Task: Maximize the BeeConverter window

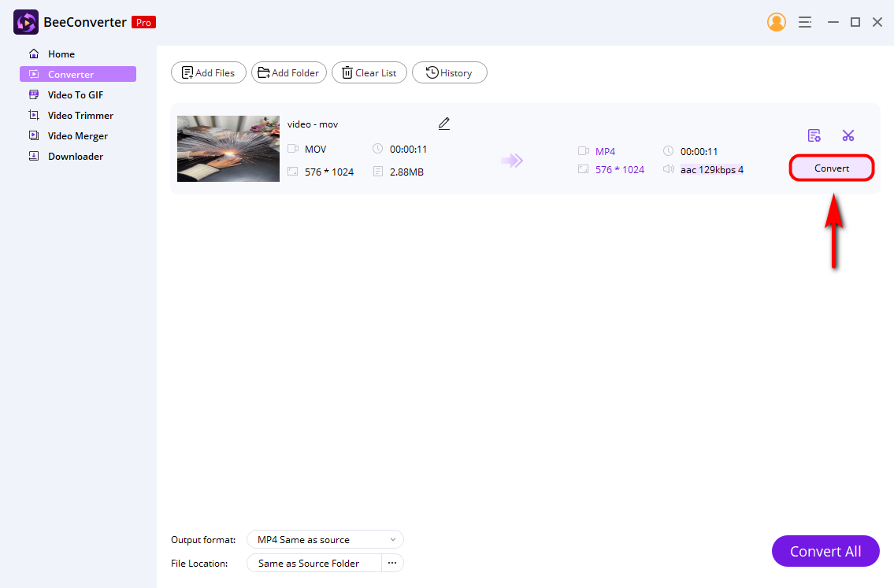Action: (855, 22)
